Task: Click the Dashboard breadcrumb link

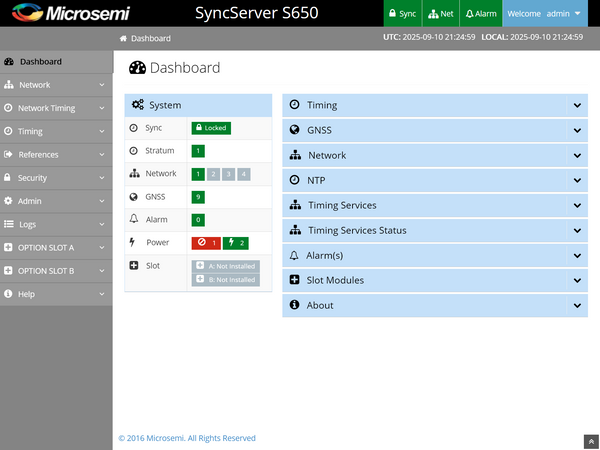Action: 151,38
